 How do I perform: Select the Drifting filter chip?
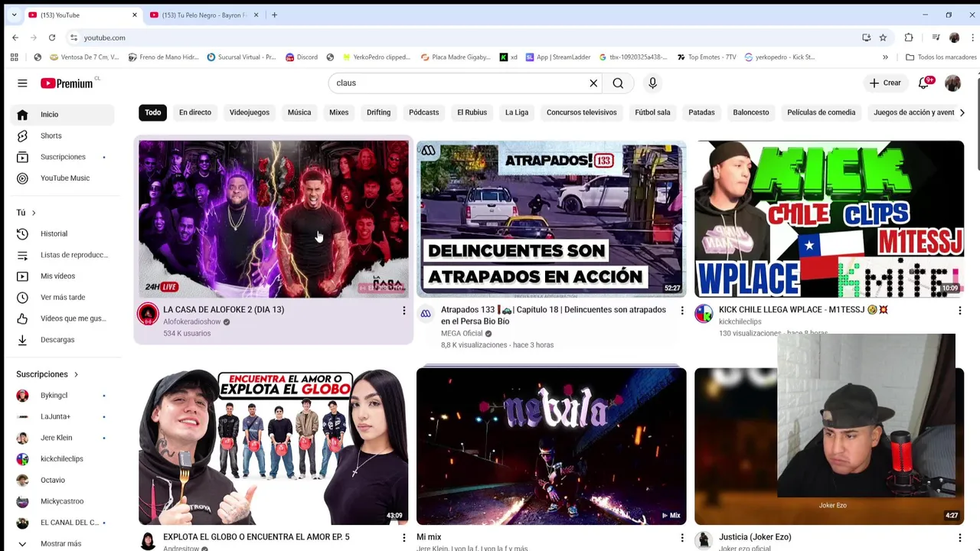378,112
